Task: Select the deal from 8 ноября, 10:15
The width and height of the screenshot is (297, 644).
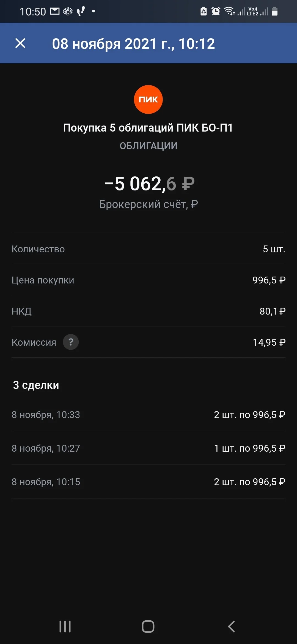Action: pyautogui.click(x=148, y=482)
